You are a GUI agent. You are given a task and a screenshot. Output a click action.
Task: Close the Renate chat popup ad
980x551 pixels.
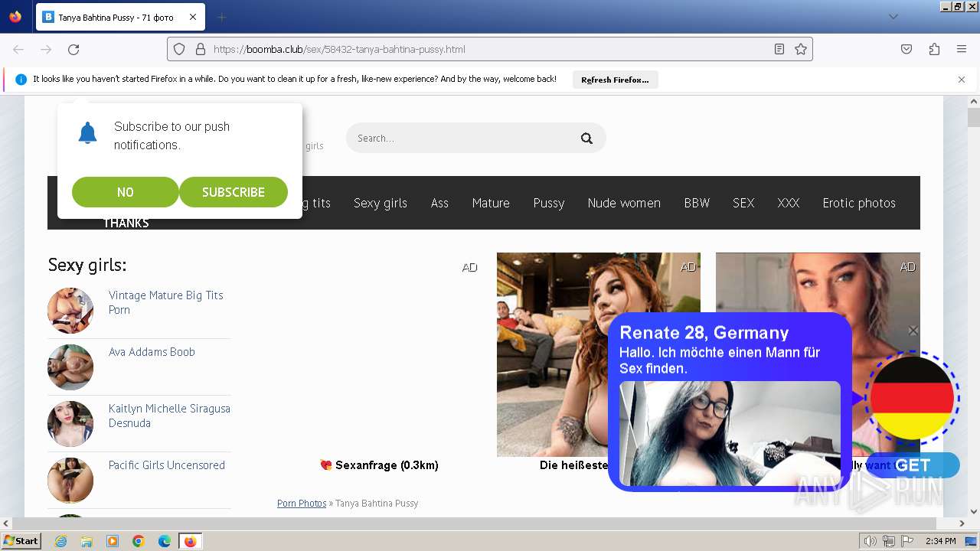(x=913, y=331)
